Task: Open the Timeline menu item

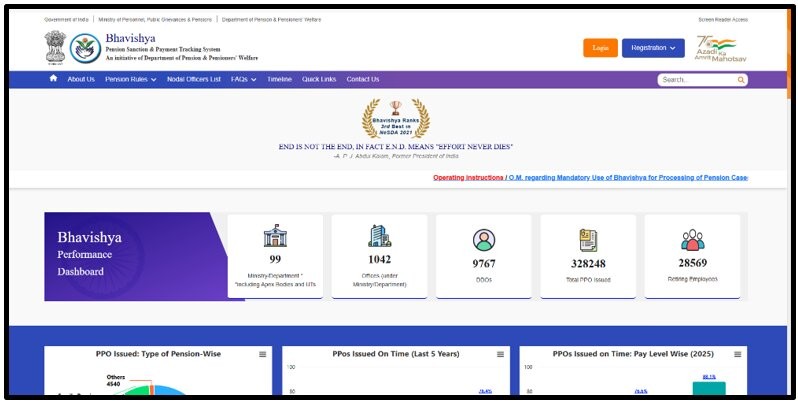Action: click(x=279, y=79)
